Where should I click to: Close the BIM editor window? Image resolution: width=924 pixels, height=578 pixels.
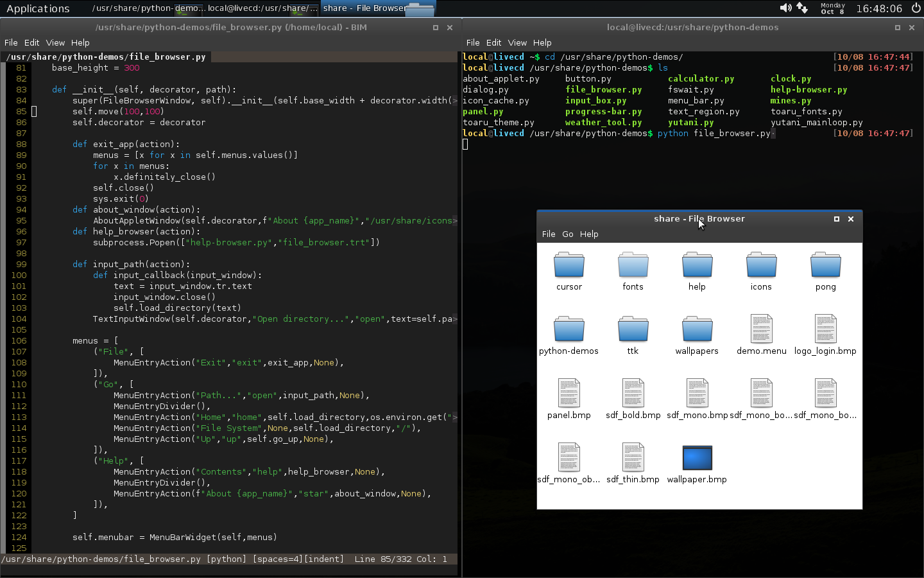pyautogui.click(x=450, y=28)
